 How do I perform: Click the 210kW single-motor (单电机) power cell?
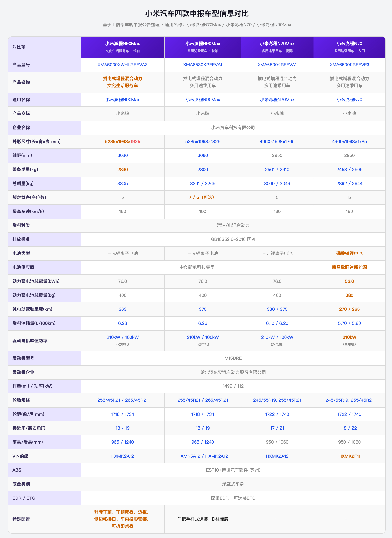coord(349,341)
